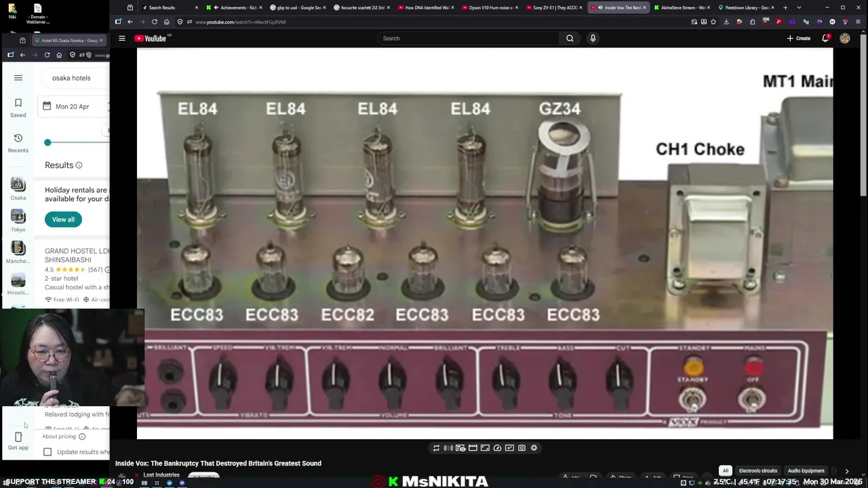Open the YouTube guide hamburger menu
868x488 pixels.
(122, 39)
